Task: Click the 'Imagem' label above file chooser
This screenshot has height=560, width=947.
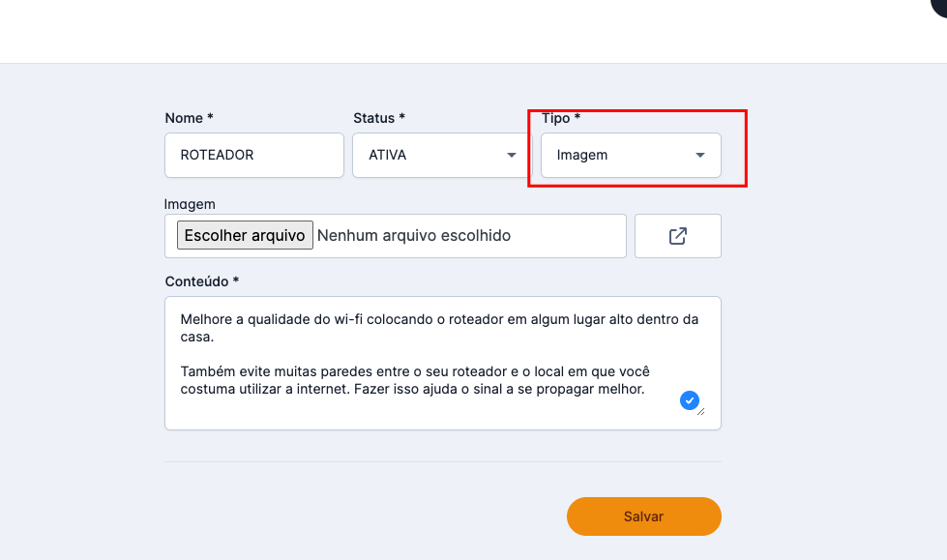Action: [190, 204]
